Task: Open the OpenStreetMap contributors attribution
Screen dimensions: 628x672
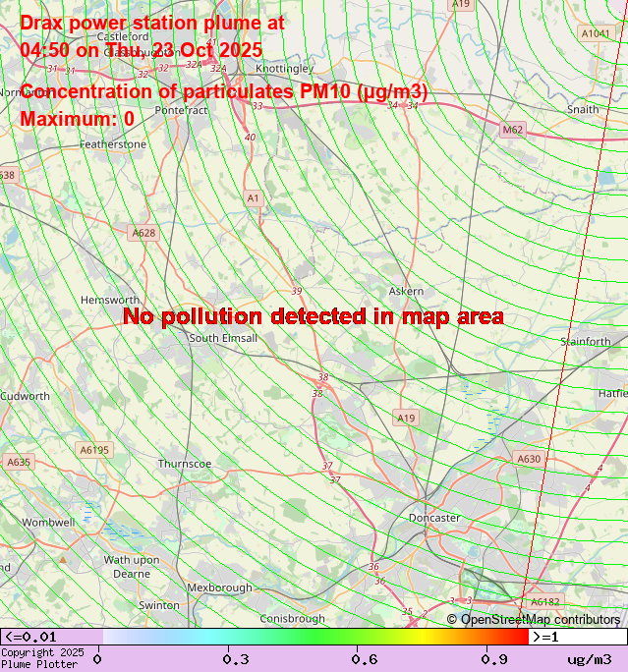Action: coord(534,620)
